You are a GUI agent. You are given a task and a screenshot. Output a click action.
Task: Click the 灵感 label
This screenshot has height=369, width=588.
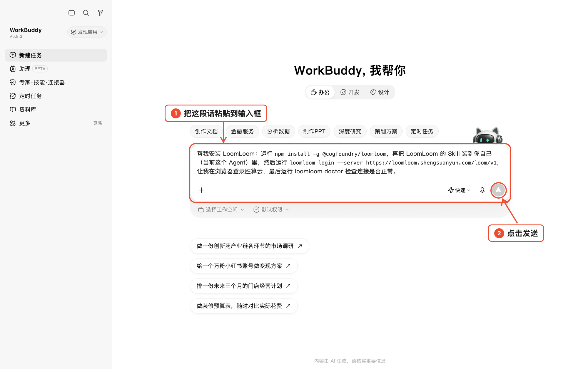97,123
